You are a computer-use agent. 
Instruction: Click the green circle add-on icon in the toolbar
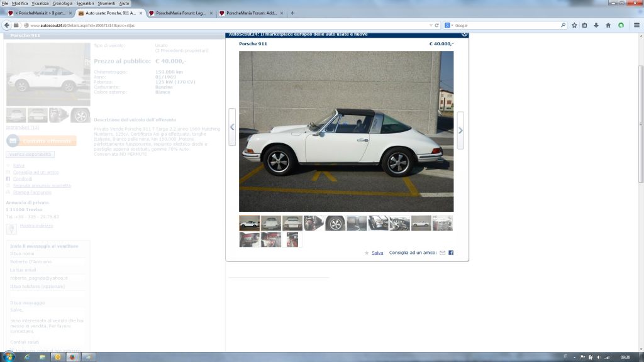tap(621, 25)
